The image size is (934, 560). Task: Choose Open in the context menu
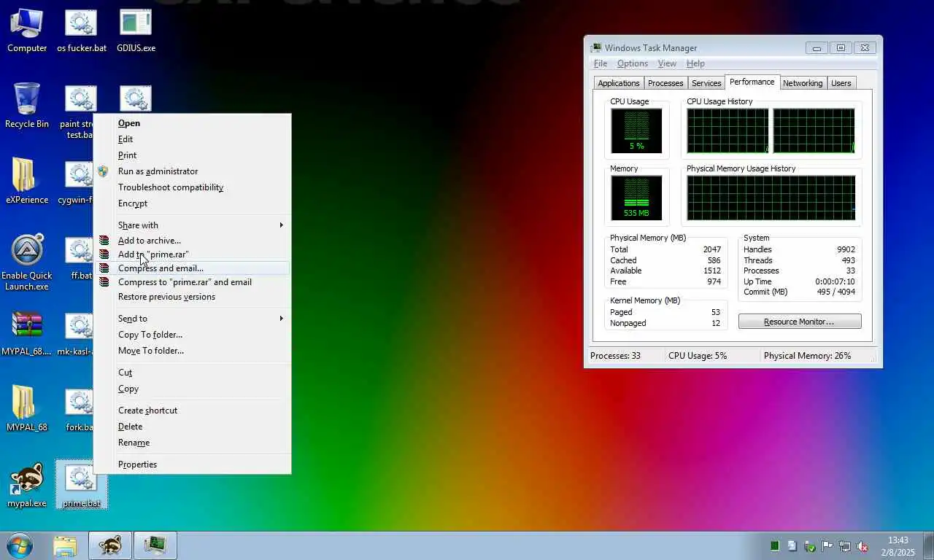pyautogui.click(x=193, y=123)
